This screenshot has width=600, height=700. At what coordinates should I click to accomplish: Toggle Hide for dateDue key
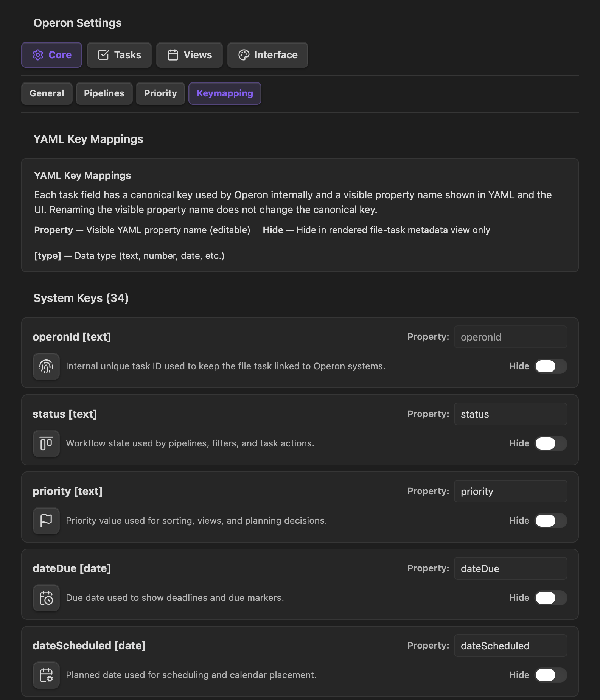[x=551, y=598]
